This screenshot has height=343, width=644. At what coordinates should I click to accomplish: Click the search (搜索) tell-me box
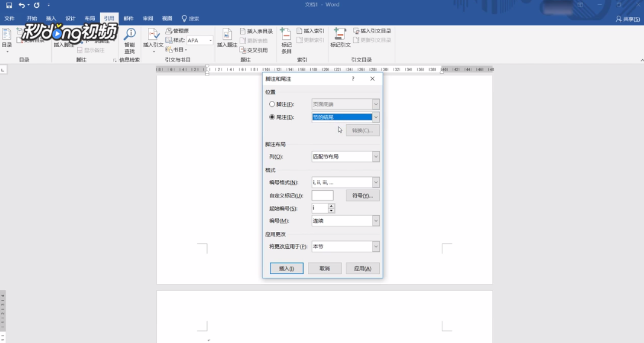tap(191, 19)
